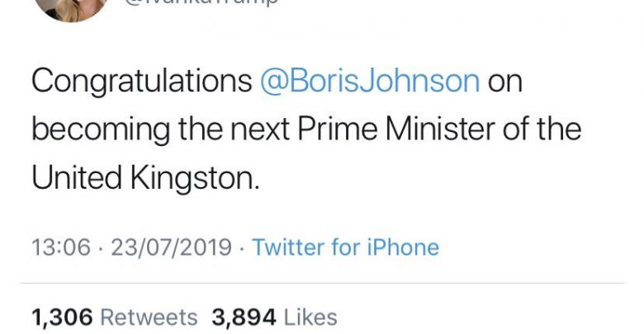Open the @BorisJohnson mention link

[x=369, y=82]
